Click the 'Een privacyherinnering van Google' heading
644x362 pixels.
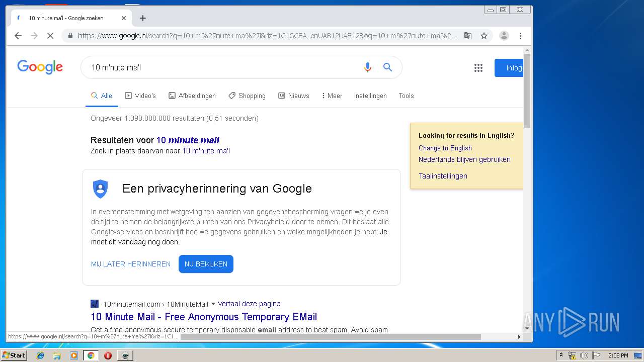[x=217, y=189]
